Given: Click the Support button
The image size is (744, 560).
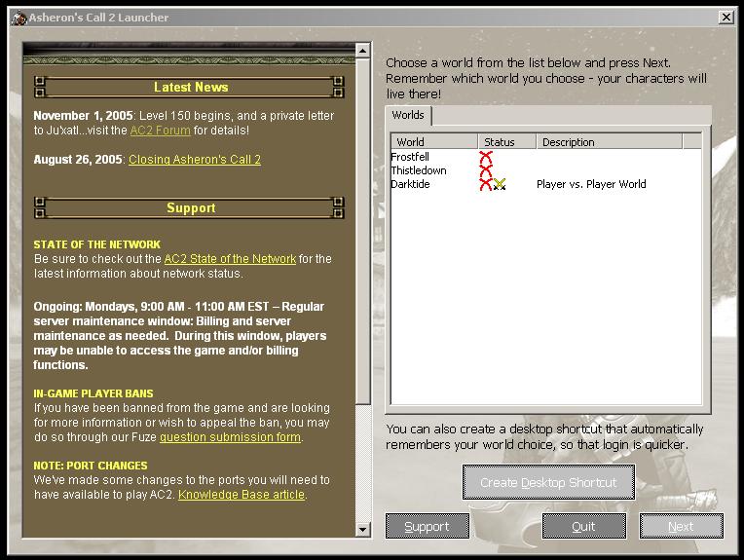Looking at the screenshot, I should 428,526.
